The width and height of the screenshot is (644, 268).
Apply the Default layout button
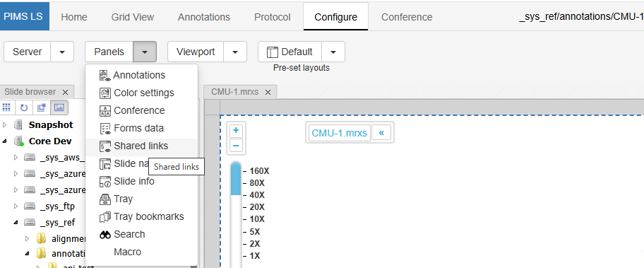(x=290, y=52)
